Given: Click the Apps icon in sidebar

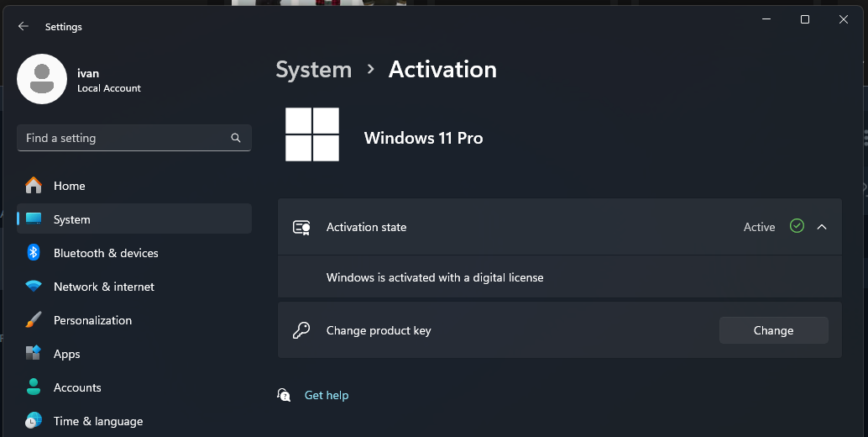Looking at the screenshot, I should (34, 353).
